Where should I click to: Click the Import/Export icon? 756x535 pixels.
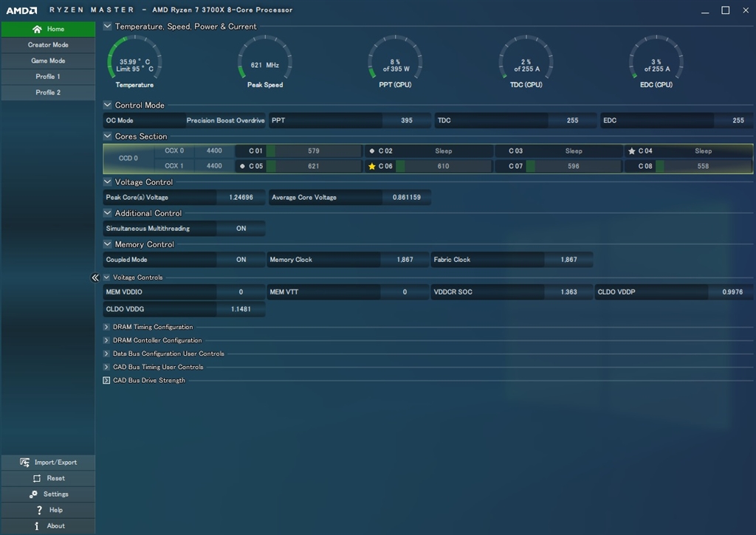(24, 462)
